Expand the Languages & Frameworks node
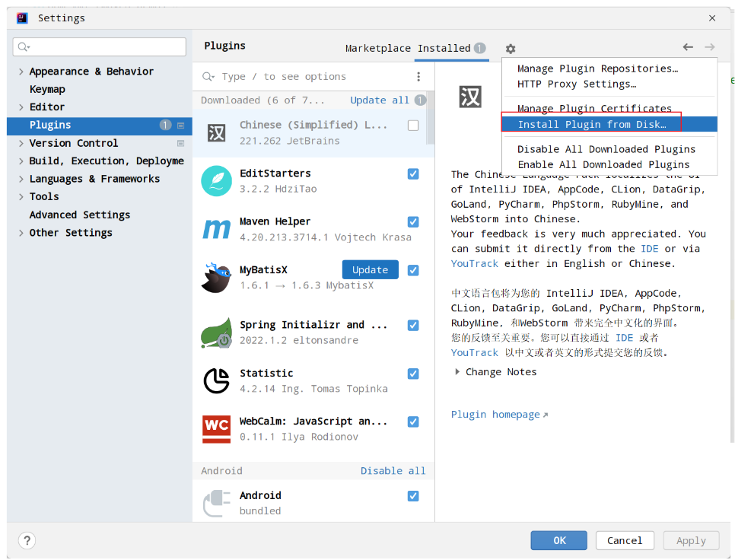Viewport: 735px width, 560px height. tap(21, 179)
